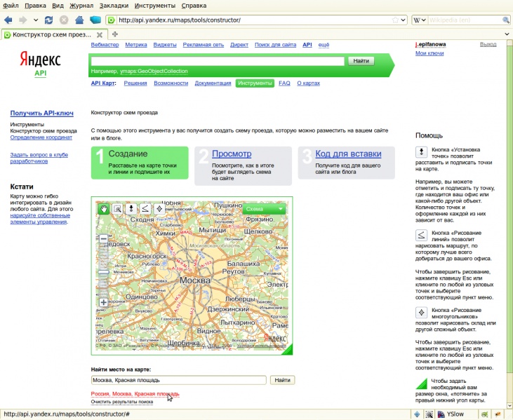Open the Инструменты menu
Screen dimensions: 513x420
click(x=155, y=6)
